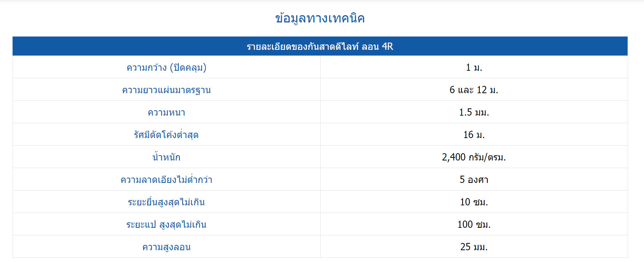
Task: Click the 25 มม. value cell
Action: [x=474, y=247]
